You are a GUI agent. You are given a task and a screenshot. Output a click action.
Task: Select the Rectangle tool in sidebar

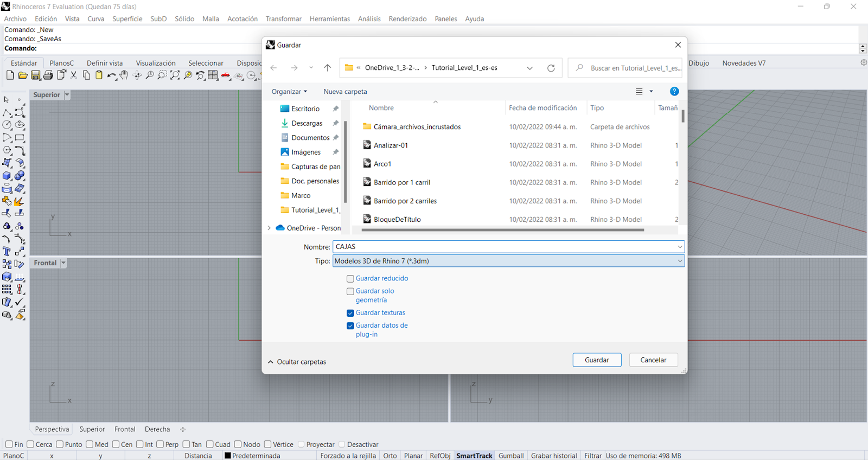click(x=20, y=138)
